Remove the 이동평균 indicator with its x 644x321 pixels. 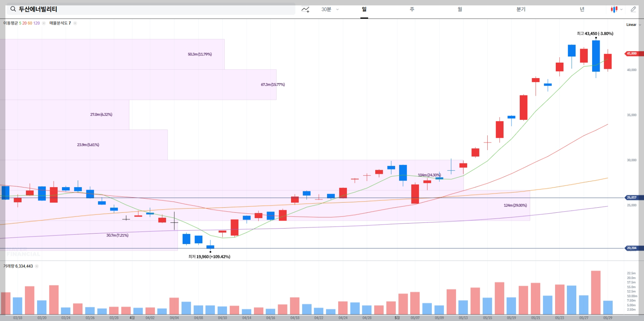(x=44, y=23)
